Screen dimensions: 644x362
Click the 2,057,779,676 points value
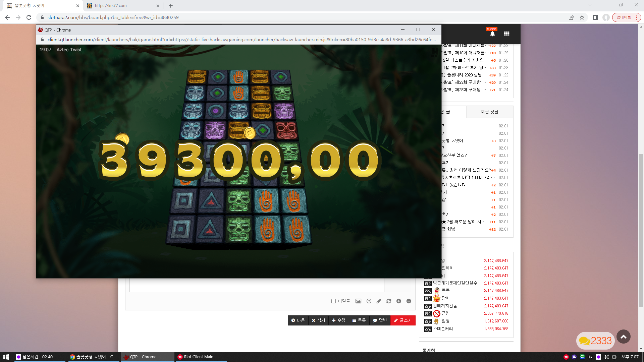tap(496, 313)
